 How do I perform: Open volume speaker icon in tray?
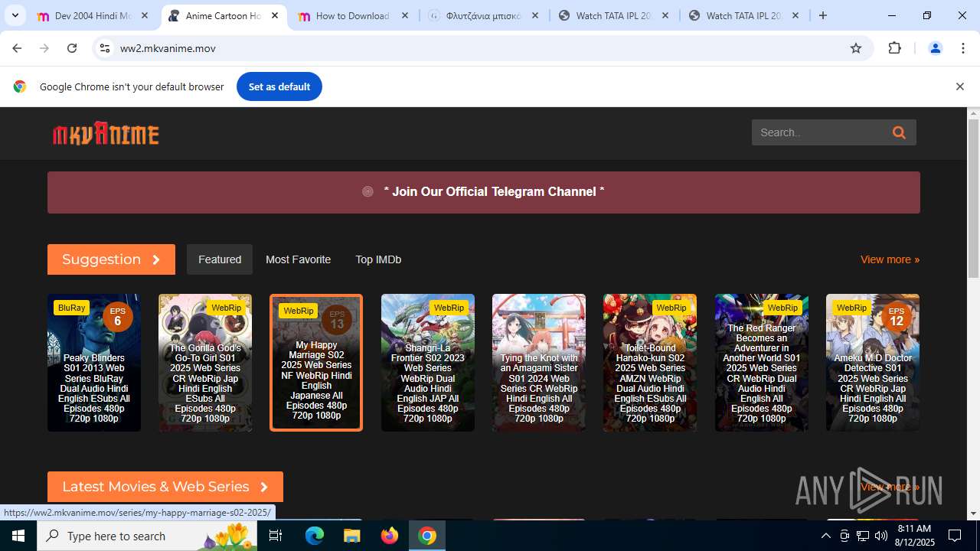pyautogui.click(x=880, y=536)
